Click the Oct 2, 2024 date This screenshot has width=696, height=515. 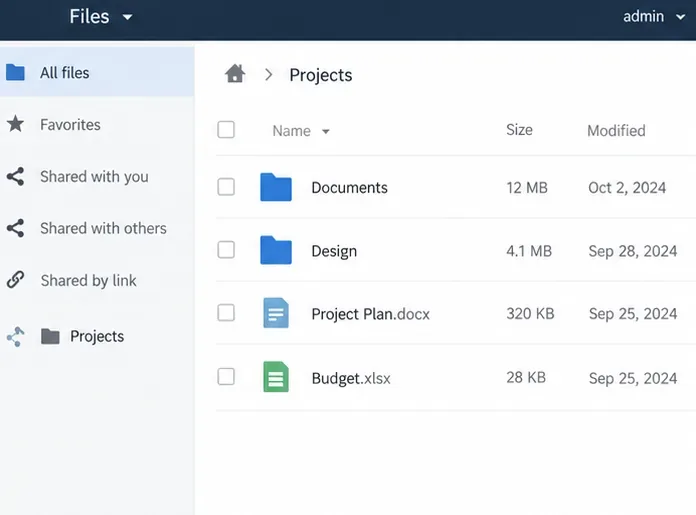click(627, 188)
